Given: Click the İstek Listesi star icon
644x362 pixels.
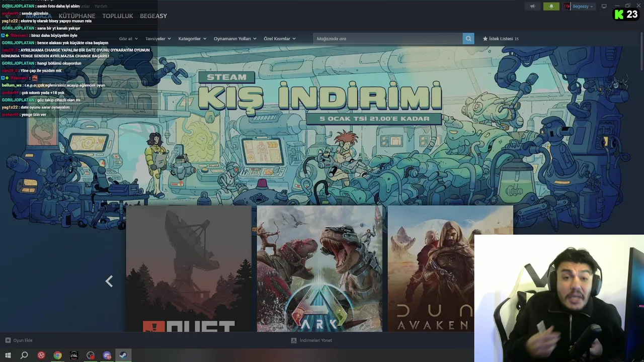Looking at the screenshot, I should [x=486, y=39].
